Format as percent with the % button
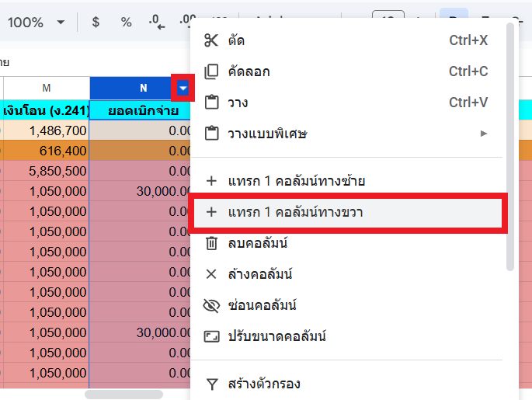 point(126,23)
